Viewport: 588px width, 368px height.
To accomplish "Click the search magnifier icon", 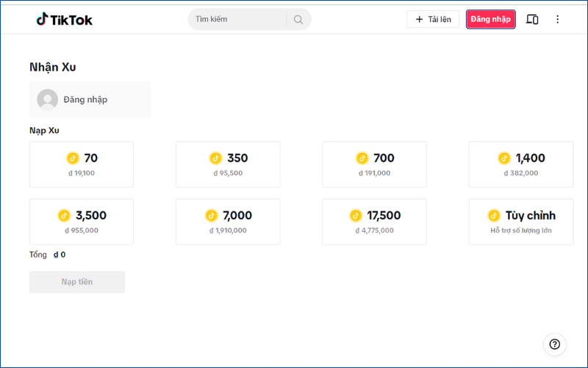I will [298, 20].
